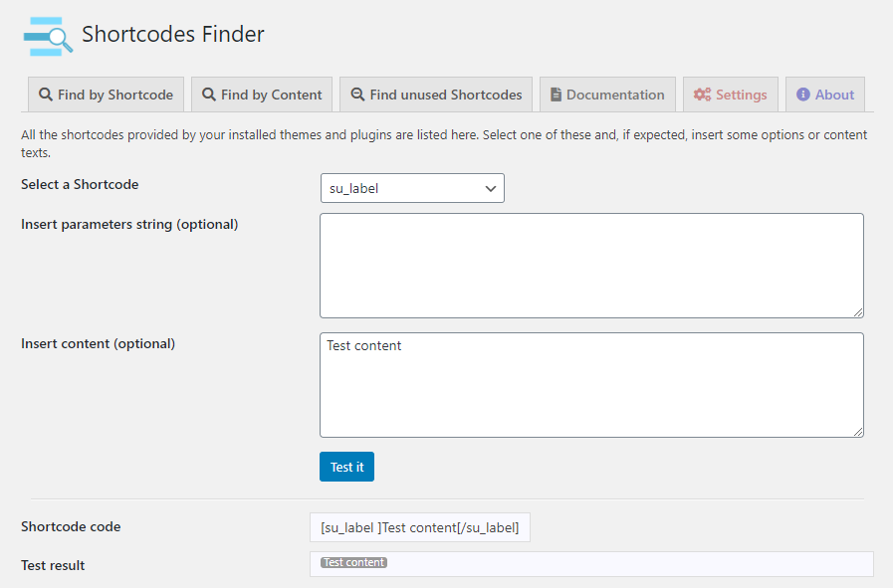Go to the Documentation tab
This screenshot has width=893, height=588.
[607, 95]
